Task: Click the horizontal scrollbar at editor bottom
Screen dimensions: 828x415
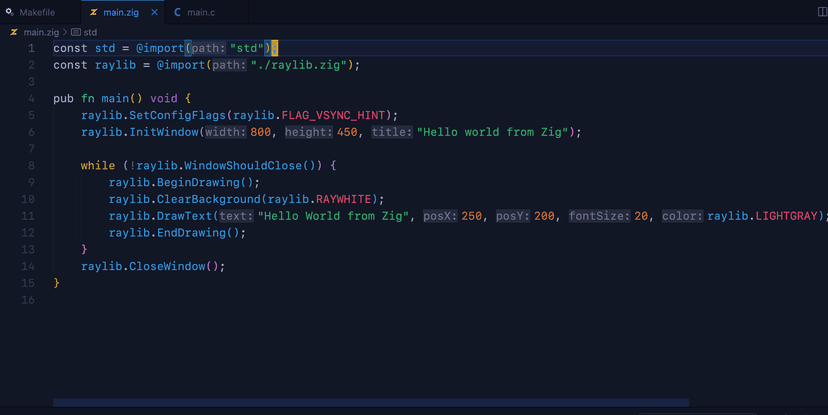Action: coord(371,402)
